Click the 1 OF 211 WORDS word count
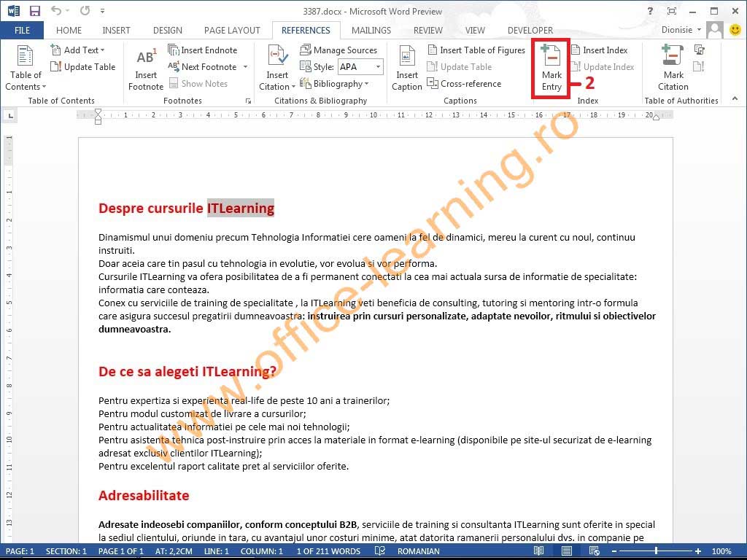 point(328,551)
